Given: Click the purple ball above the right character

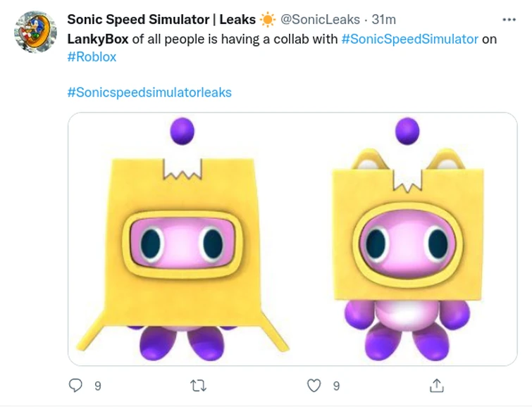Looking at the screenshot, I should tap(407, 131).
